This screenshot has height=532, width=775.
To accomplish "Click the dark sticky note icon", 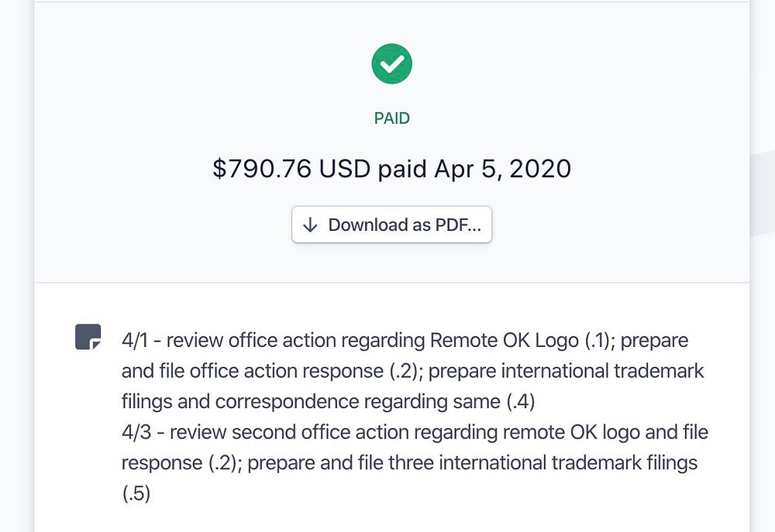I will pyautogui.click(x=88, y=338).
